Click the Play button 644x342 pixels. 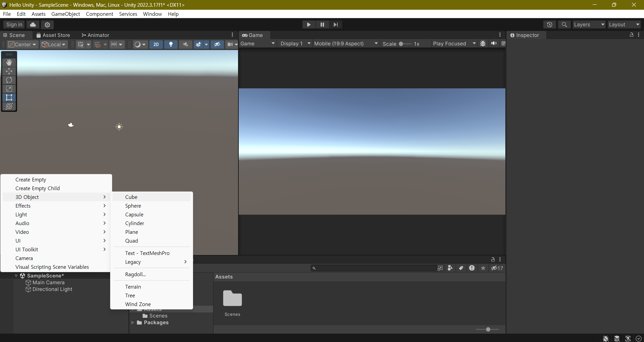[309, 25]
